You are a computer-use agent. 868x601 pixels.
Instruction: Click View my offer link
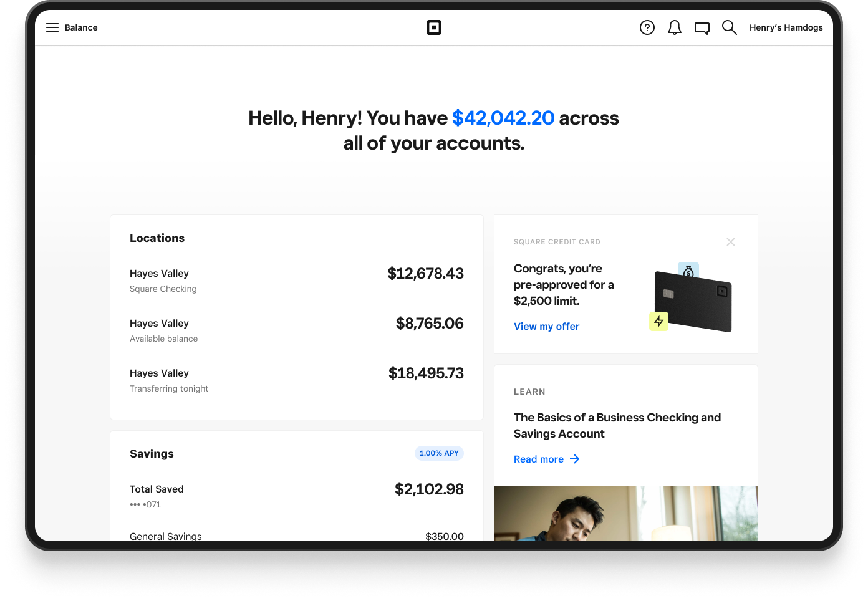click(x=546, y=327)
